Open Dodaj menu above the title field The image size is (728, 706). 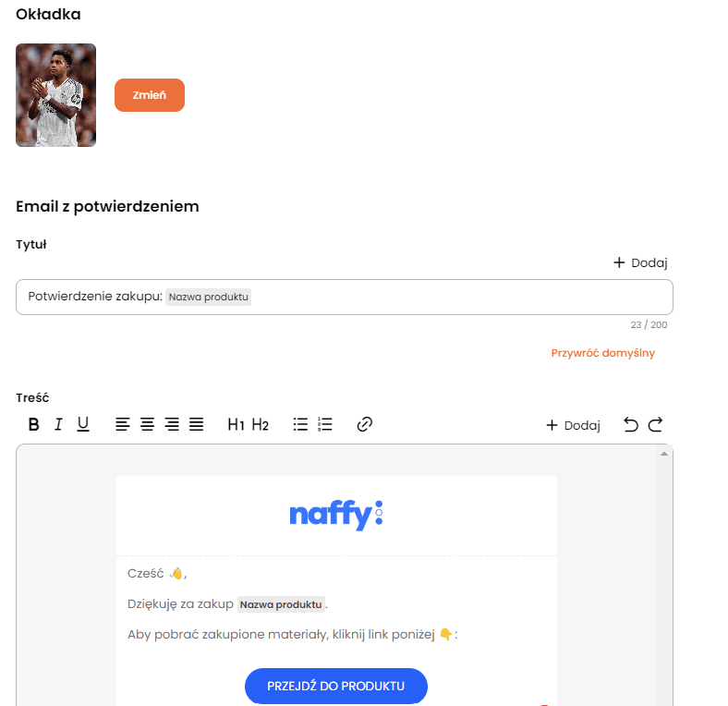pos(640,262)
